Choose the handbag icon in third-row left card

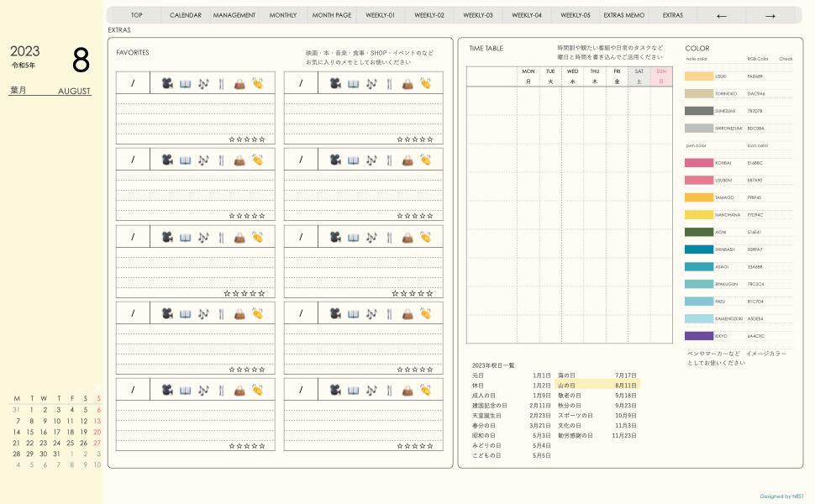[239, 237]
